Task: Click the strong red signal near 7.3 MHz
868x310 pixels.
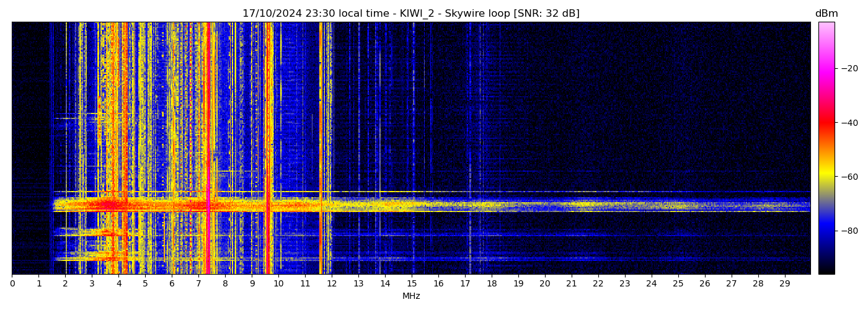Action: coord(208,124)
